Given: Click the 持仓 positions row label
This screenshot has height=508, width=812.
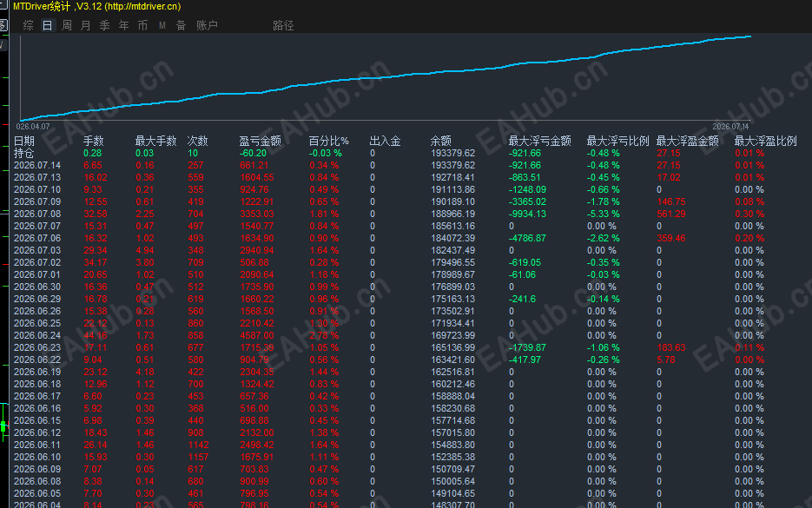Looking at the screenshot, I should click(x=23, y=154).
